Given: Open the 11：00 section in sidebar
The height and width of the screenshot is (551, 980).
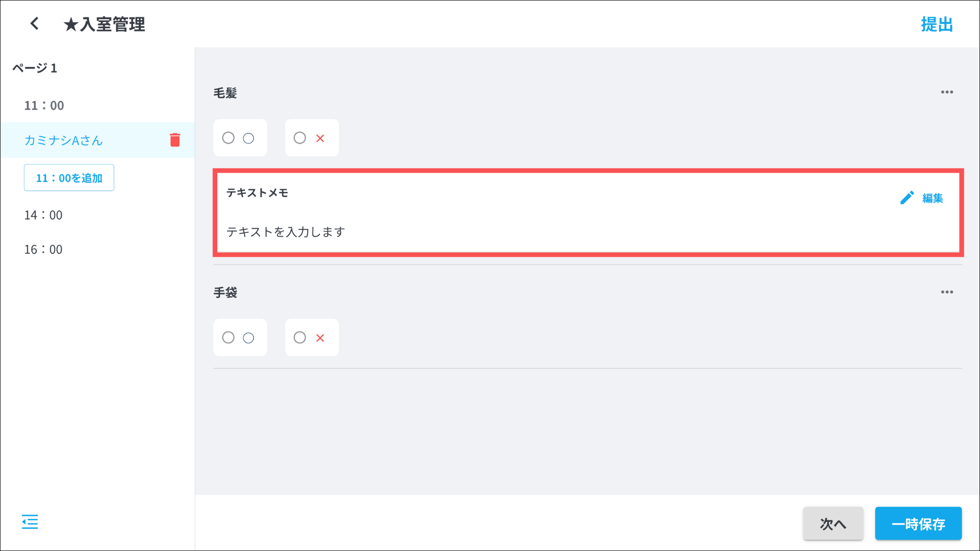Looking at the screenshot, I should 44,106.
